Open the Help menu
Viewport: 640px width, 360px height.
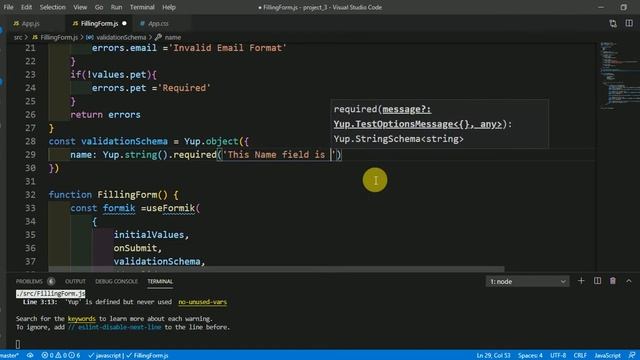(x=169, y=7)
